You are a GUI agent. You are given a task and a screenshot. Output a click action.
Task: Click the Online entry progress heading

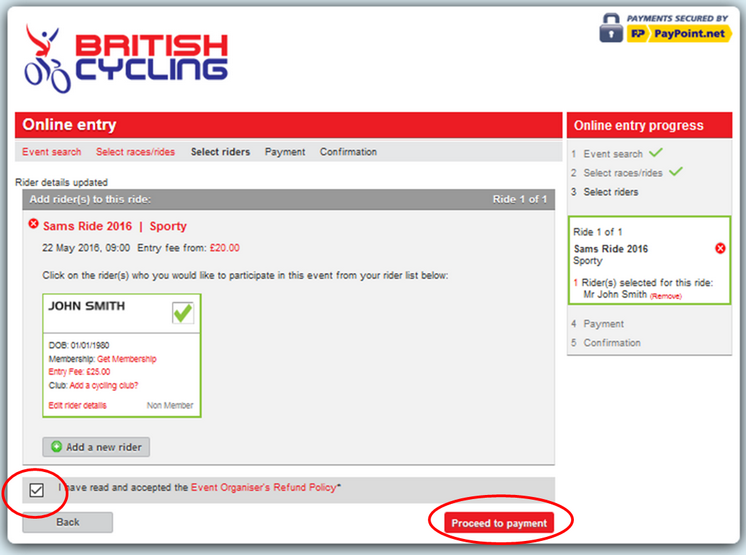click(638, 126)
